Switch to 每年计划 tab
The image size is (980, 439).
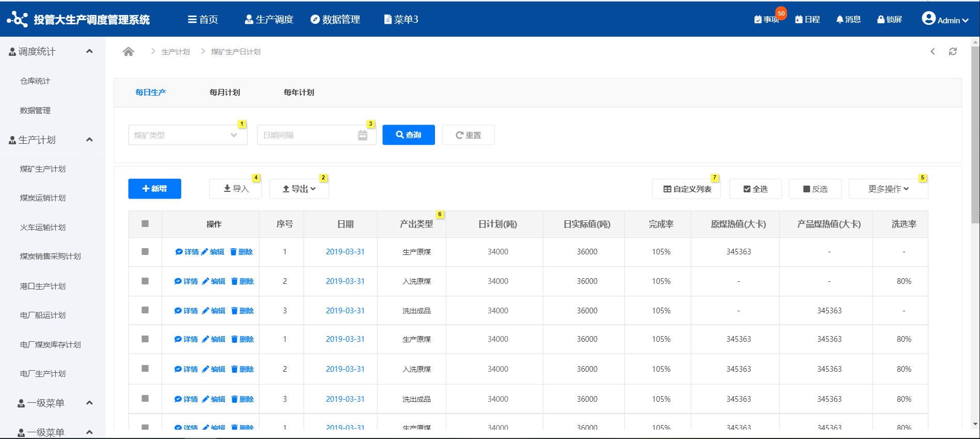coord(299,92)
